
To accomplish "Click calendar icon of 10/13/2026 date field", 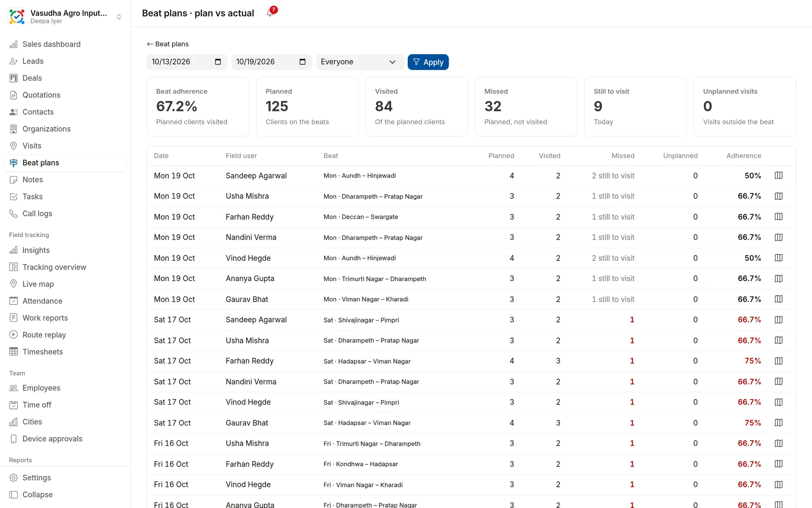I will [x=218, y=62].
